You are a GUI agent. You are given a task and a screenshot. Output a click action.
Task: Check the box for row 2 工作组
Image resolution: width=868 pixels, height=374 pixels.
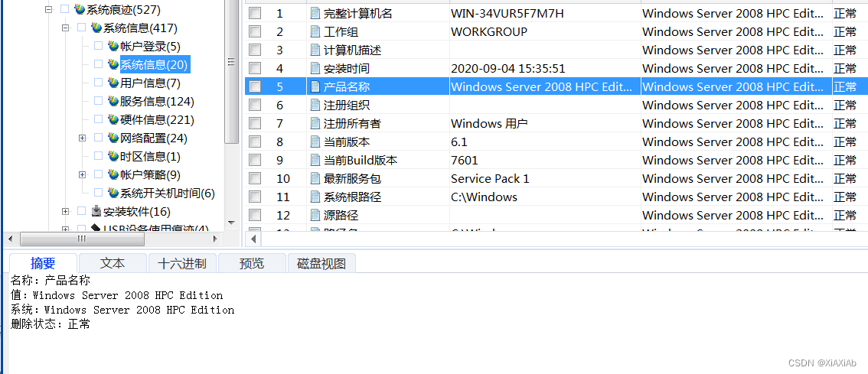pyautogui.click(x=255, y=31)
